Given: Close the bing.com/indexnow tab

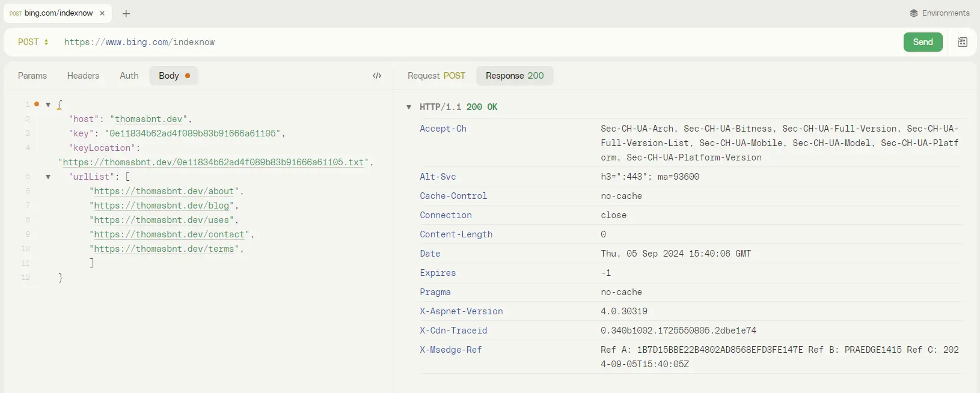Looking at the screenshot, I should point(102,13).
